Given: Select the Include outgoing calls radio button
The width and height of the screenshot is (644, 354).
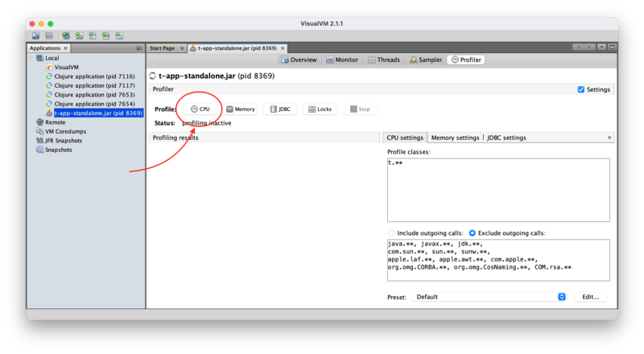Looking at the screenshot, I should (x=391, y=233).
